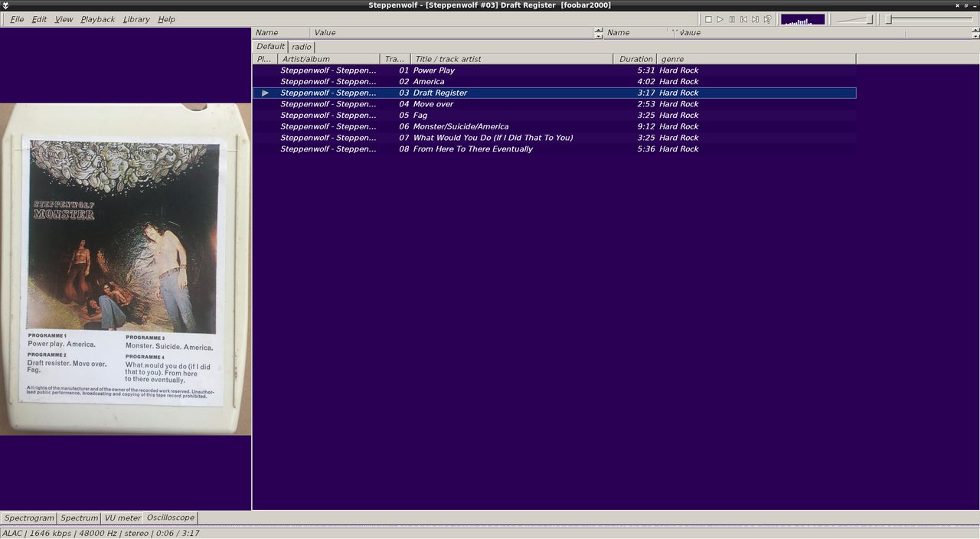Open the File menu
Image resolution: width=980 pixels, height=539 pixels.
pyautogui.click(x=17, y=19)
